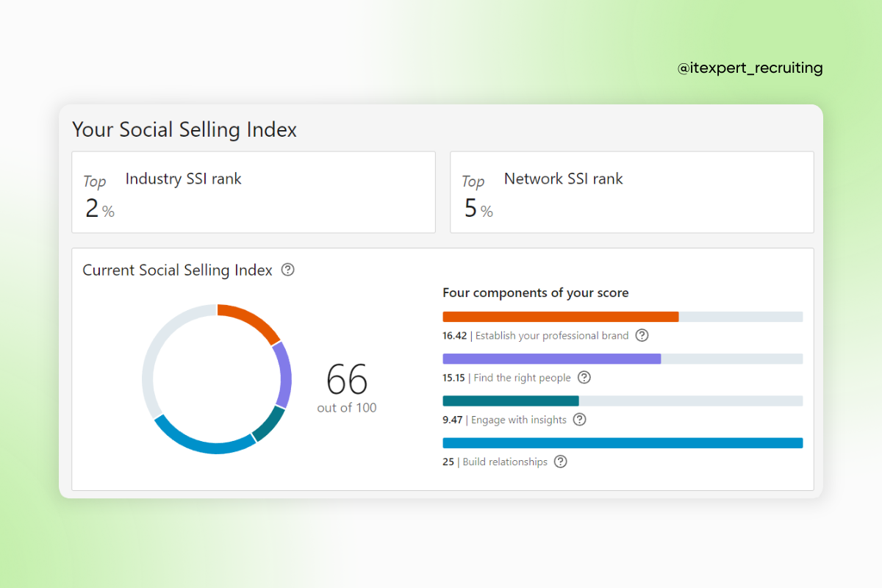Screen dimensions: 882x588
Task: Click the orange professional brand progress bar
Action: tap(560, 317)
